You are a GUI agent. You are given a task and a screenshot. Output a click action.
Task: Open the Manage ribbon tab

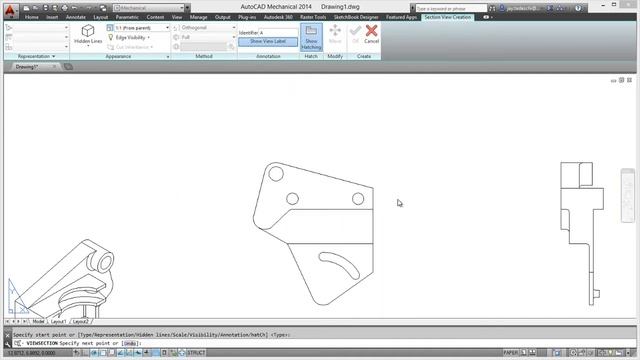198,17
